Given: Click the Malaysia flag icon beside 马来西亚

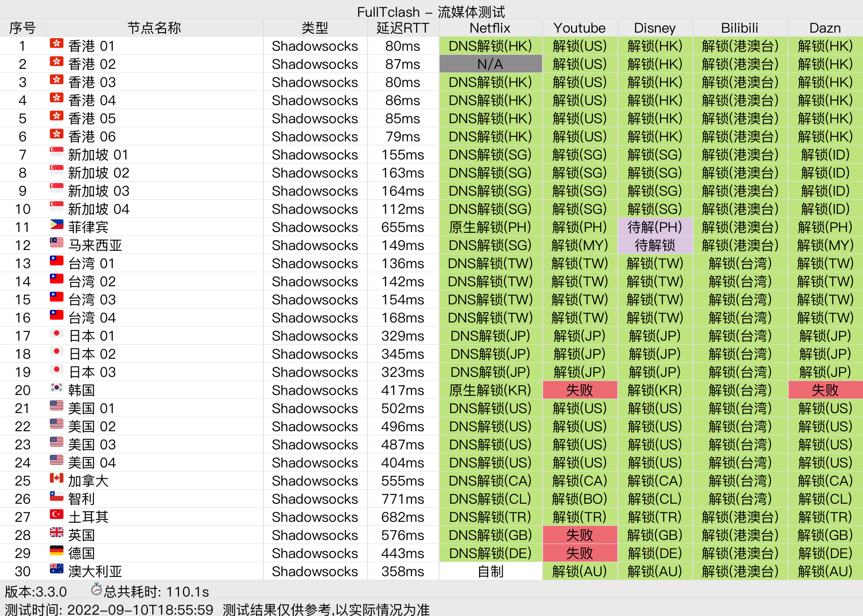Looking at the screenshot, I should (x=57, y=243).
